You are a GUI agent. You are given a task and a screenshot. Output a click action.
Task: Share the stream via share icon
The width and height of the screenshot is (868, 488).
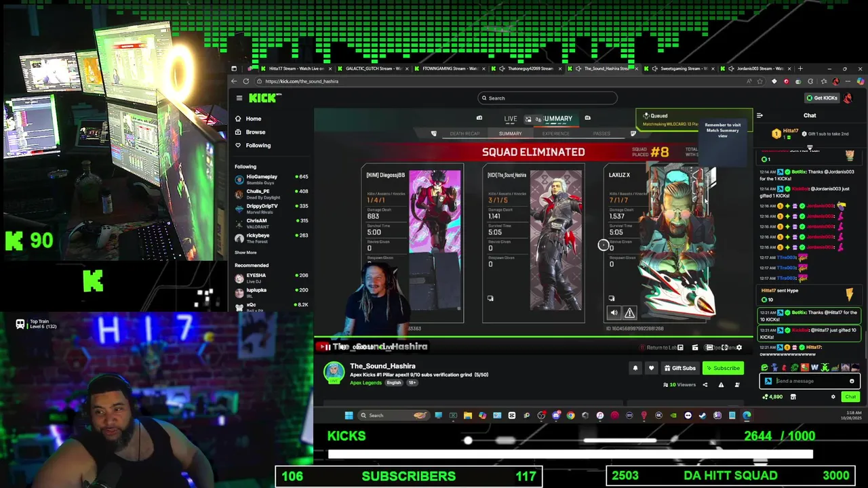tap(705, 385)
